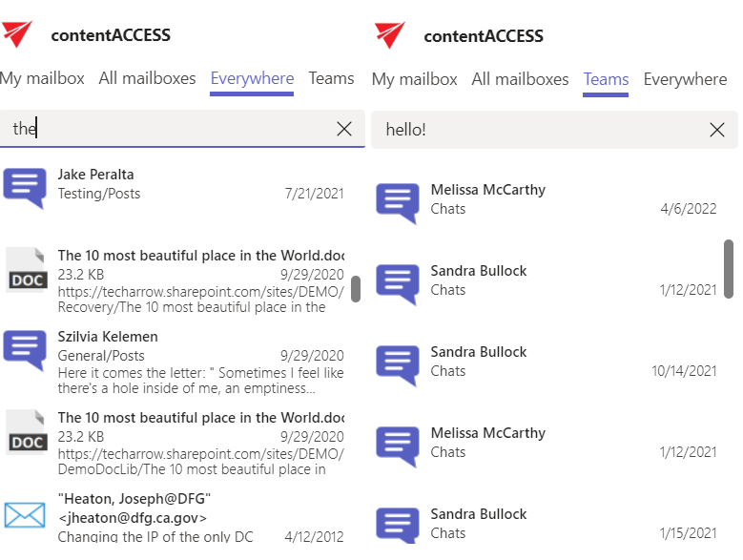Click the chat icon beside Jake Peralta

point(25,187)
